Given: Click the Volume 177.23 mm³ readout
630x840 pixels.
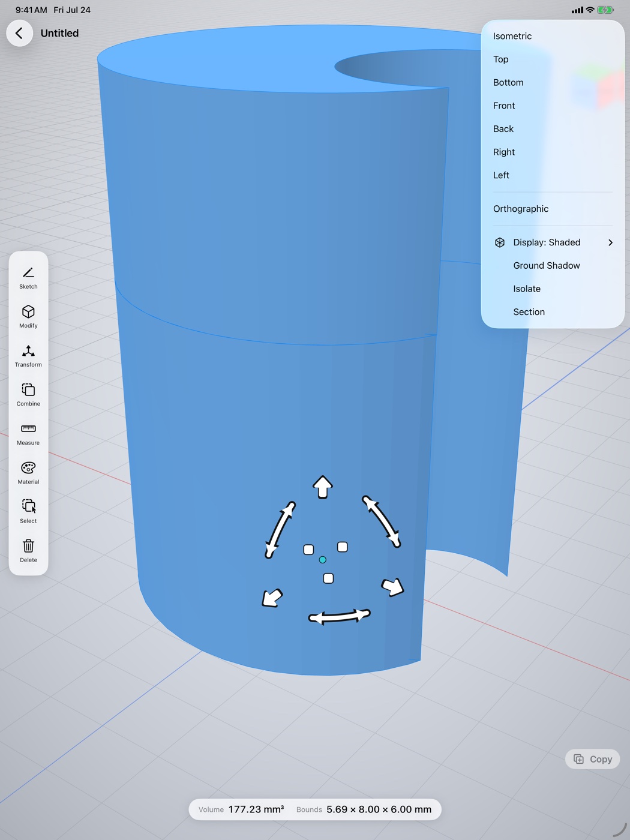Looking at the screenshot, I should tap(241, 809).
